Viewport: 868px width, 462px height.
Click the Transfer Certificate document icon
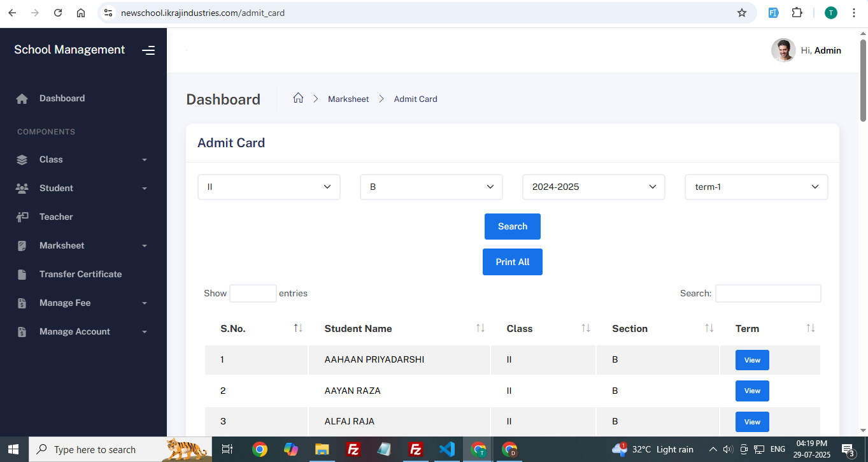click(22, 275)
